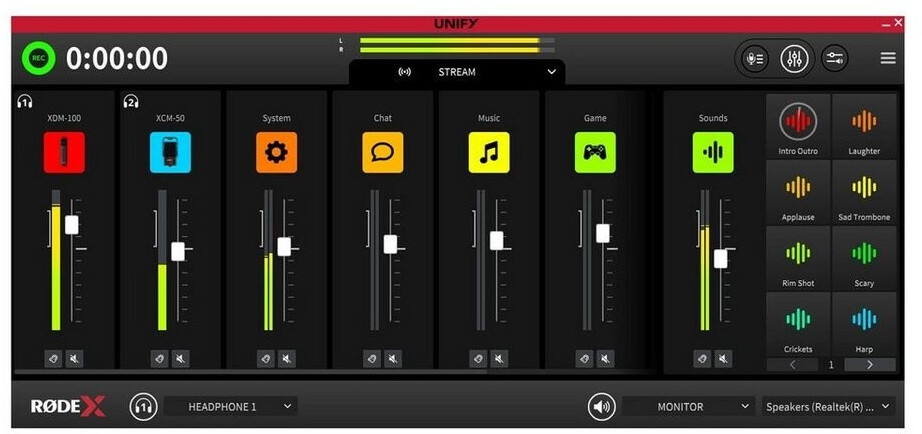Select the blue XCM-50 channel icon

170,153
